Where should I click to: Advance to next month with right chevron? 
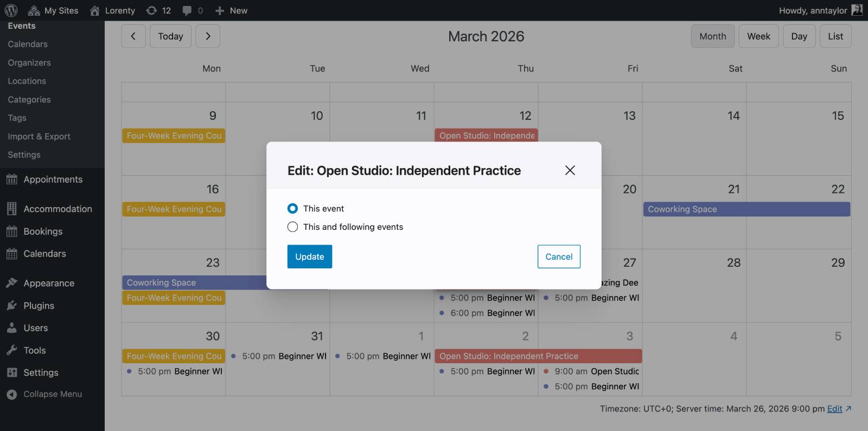[x=208, y=36]
